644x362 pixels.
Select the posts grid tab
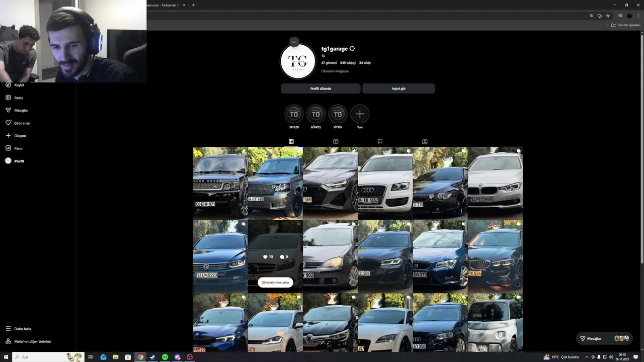291,142
